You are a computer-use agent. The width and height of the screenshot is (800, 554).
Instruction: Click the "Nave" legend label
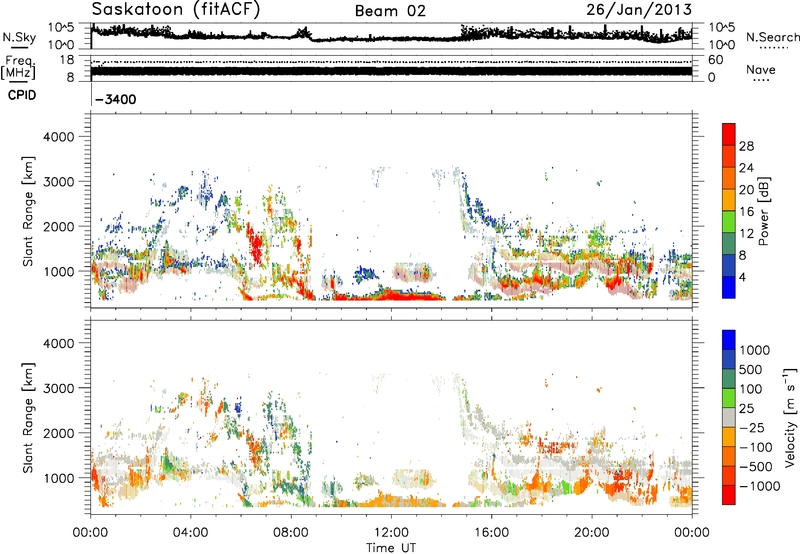(760, 70)
